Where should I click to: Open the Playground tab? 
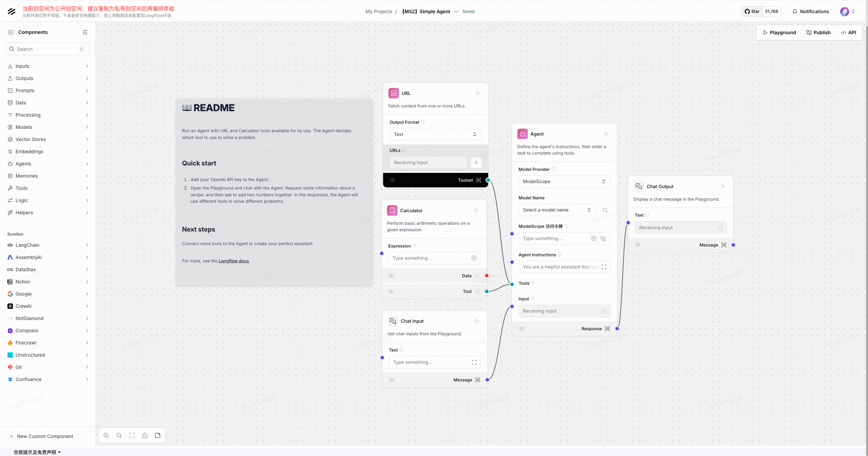click(x=779, y=33)
